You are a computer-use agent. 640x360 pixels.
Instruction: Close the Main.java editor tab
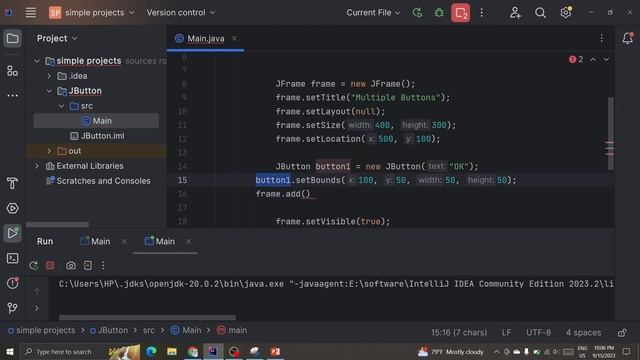pyautogui.click(x=234, y=38)
